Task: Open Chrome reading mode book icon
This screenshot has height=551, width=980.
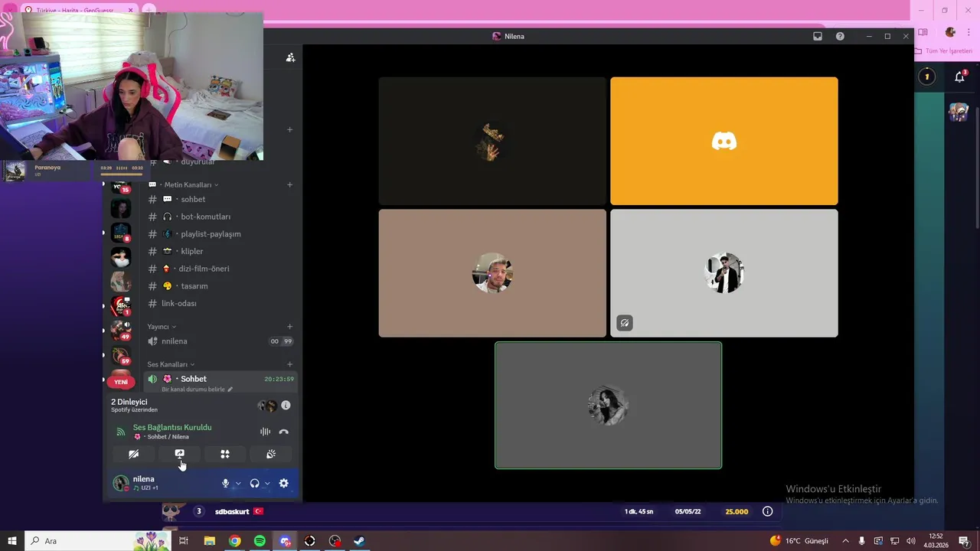Action: 923,32
